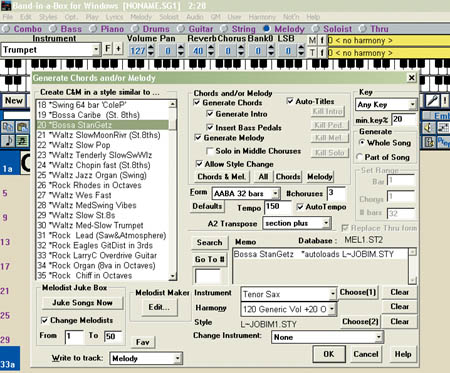Image resolution: width=450 pixels, height=373 pixels.
Task: Uncheck the AutoTempo checkbox
Action: [300, 207]
